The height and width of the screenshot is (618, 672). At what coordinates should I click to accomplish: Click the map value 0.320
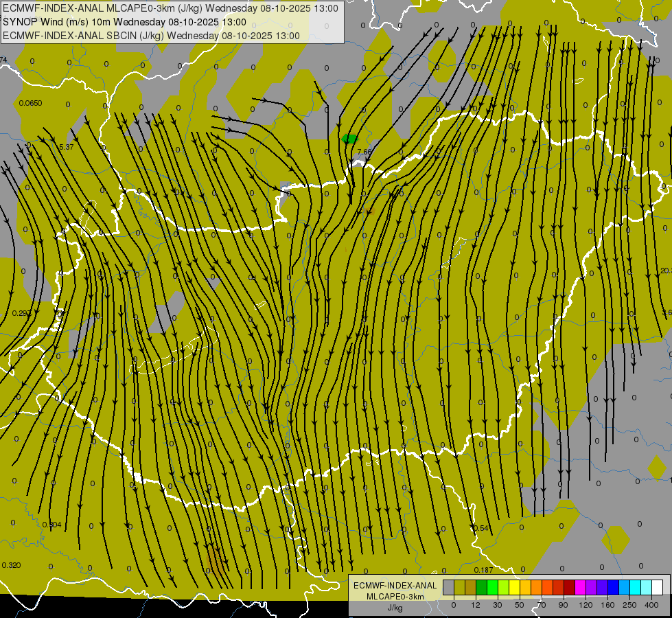(x=11, y=565)
